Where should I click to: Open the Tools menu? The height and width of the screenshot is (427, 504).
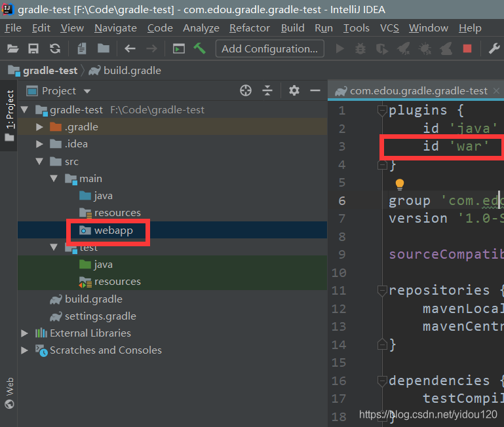357,28
